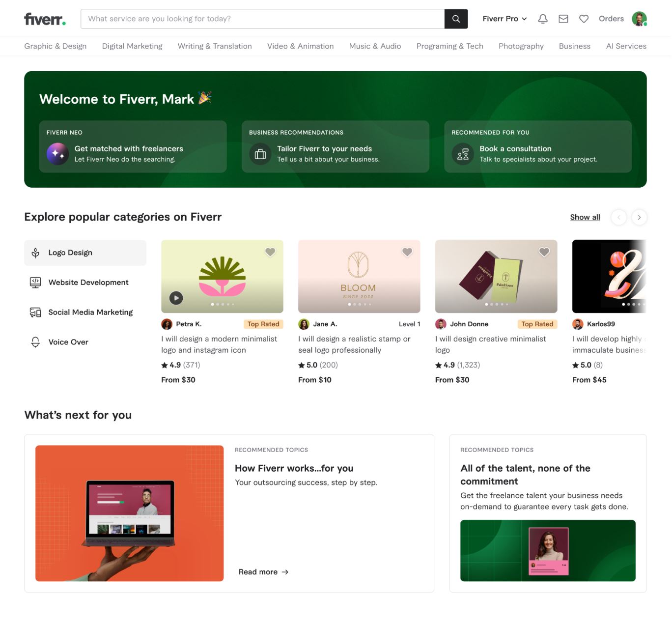The width and height of the screenshot is (672, 624).
Task: Click Fiverr Neo sparkle icon
Action: click(x=57, y=154)
